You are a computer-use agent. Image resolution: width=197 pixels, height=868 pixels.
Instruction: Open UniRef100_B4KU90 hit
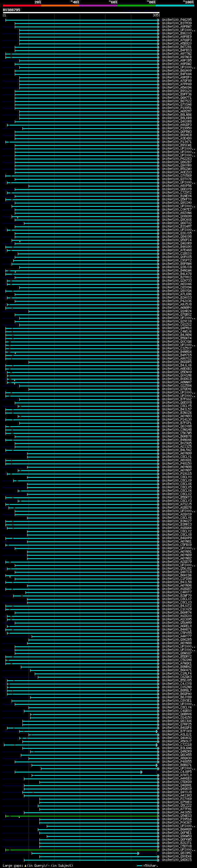(x=177, y=247)
